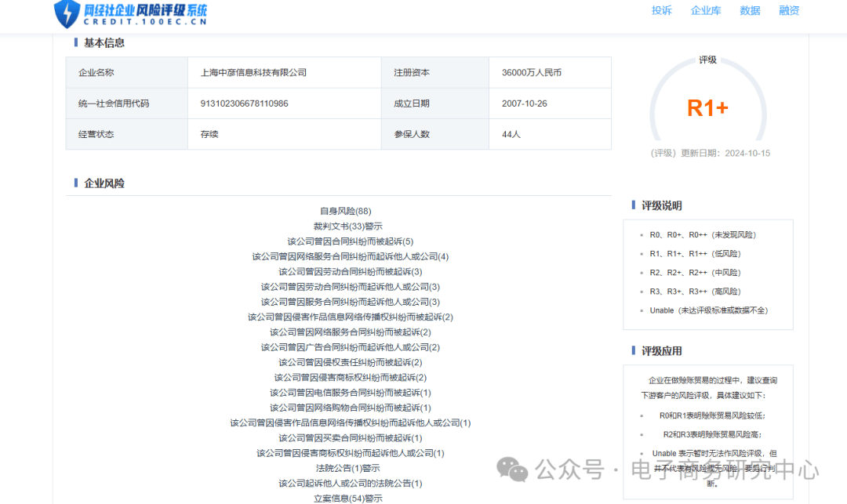Click Unable (未达评级标准或数据不全) item
Screen dimensions: 847x504
pos(709,310)
